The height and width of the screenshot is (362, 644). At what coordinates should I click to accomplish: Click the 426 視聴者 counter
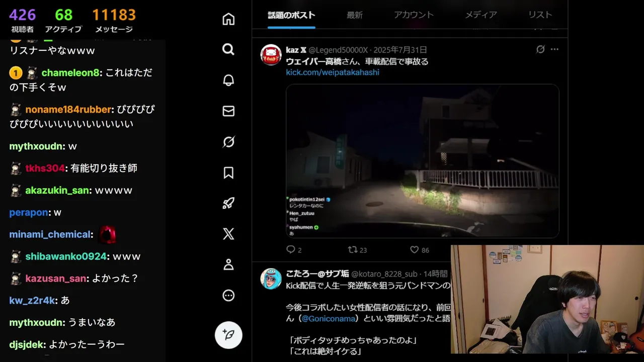tap(22, 21)
